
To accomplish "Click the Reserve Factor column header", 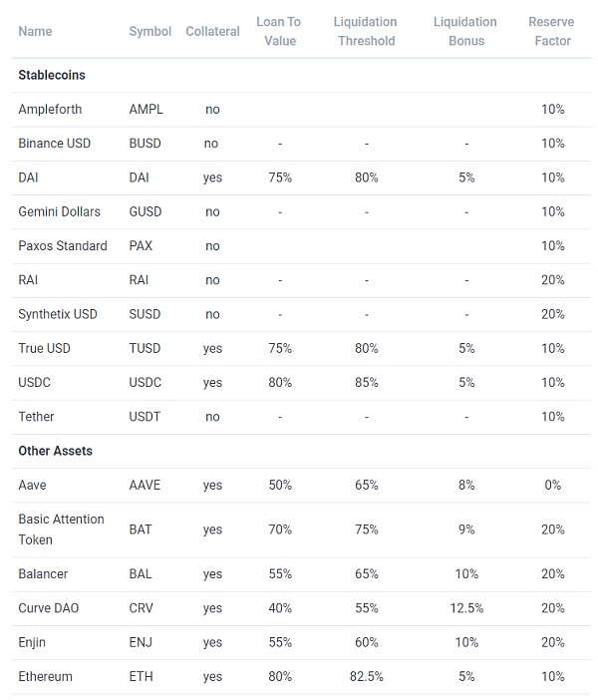I will [552, 31].
